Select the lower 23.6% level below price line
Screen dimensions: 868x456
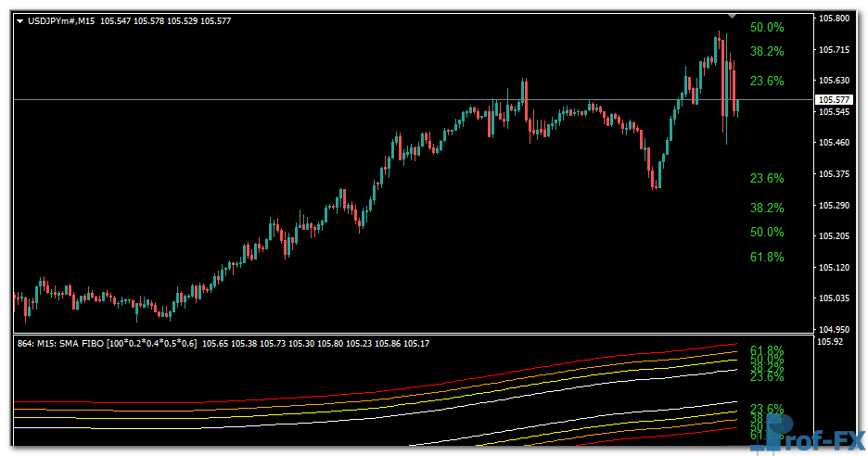click(767, 178)
